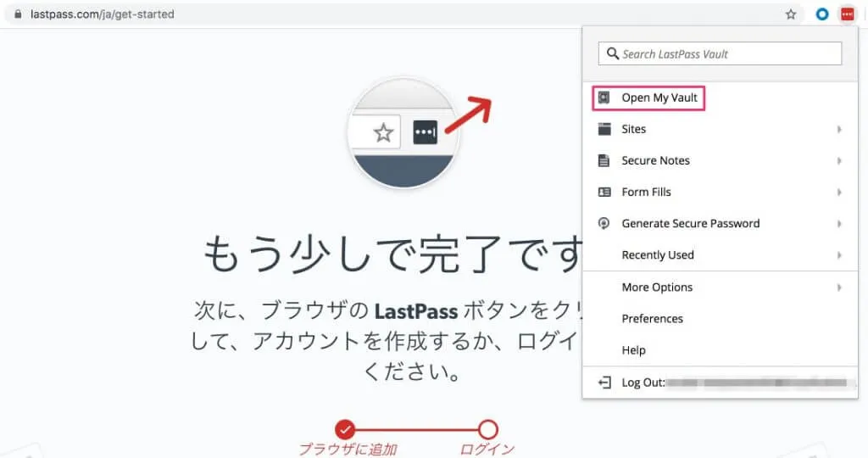
Task: Open Preferences from the LastPass menu
Action: click(721, 318)
